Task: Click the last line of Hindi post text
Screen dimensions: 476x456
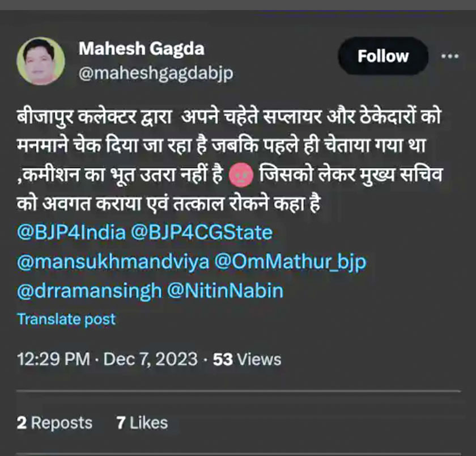Action: click(169, 204)
